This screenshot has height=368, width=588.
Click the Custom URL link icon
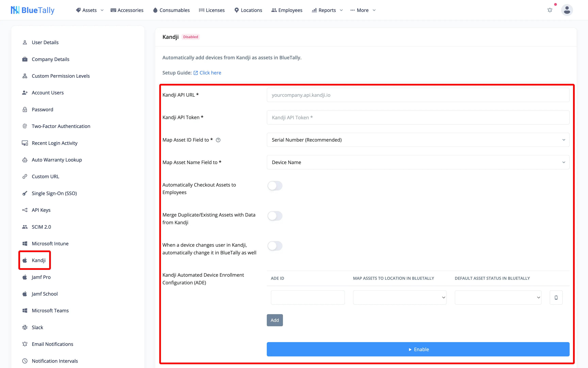[25, 177]
